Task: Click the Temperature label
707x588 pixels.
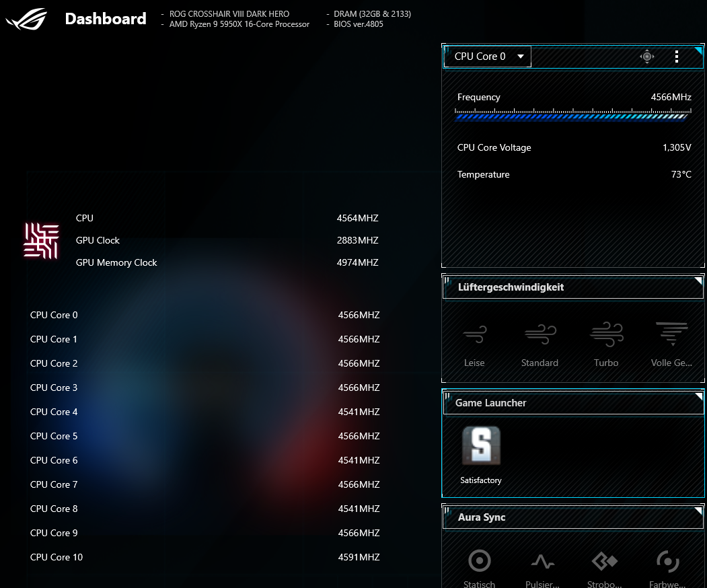Action: tap(484, 174)
